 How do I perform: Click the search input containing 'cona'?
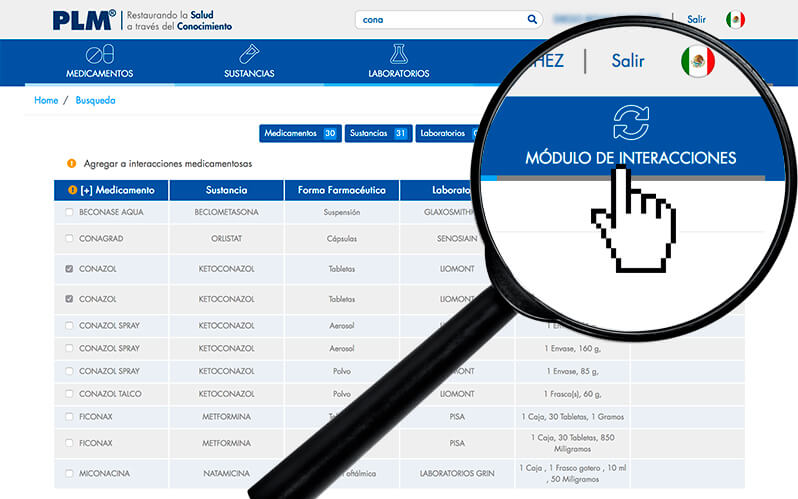[x=440, y=19]
